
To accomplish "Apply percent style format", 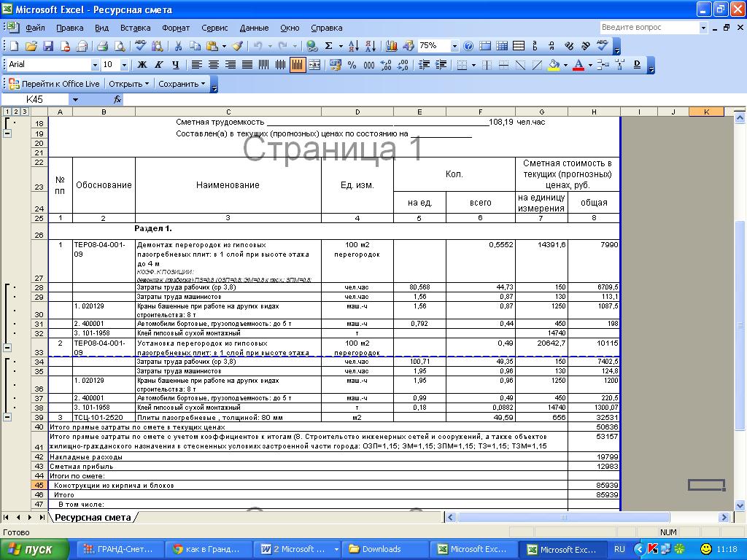I will (352, 65).
